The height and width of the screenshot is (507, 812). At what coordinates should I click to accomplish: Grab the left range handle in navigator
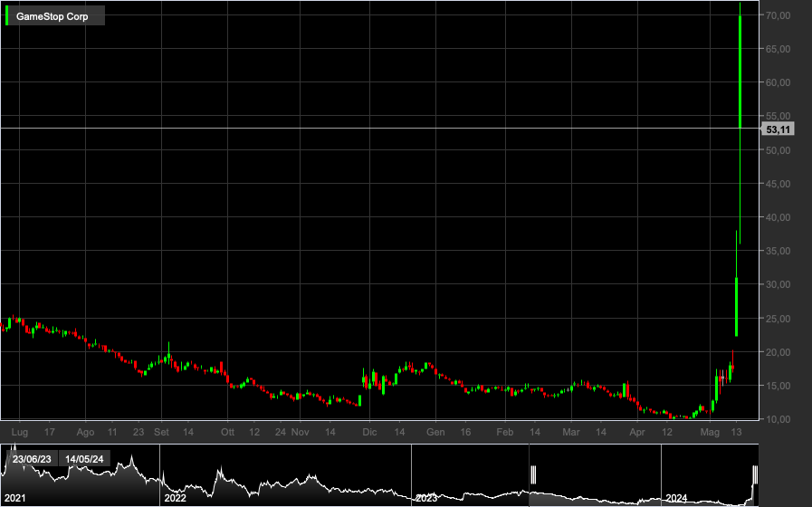[x=533, y=474]
